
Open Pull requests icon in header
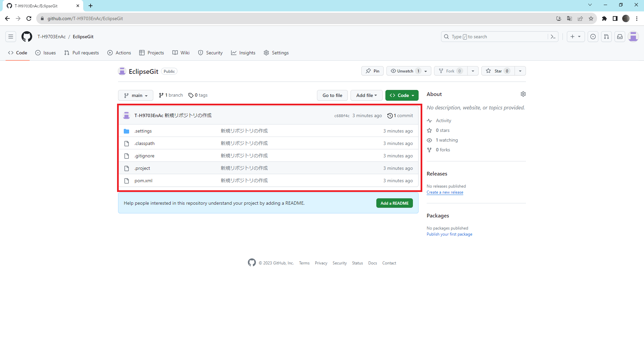pyautogui.click(x=606, y=37)
